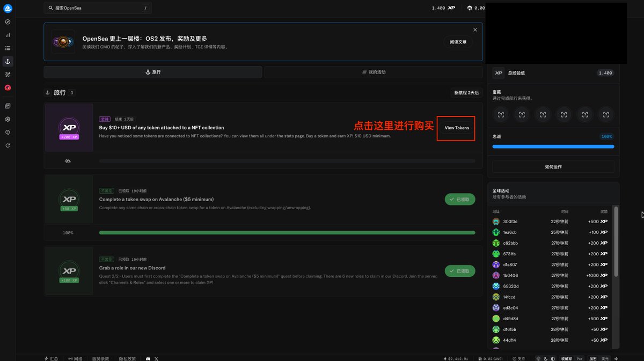Click the blue 忠诚 loyalty progress bar

553,146
